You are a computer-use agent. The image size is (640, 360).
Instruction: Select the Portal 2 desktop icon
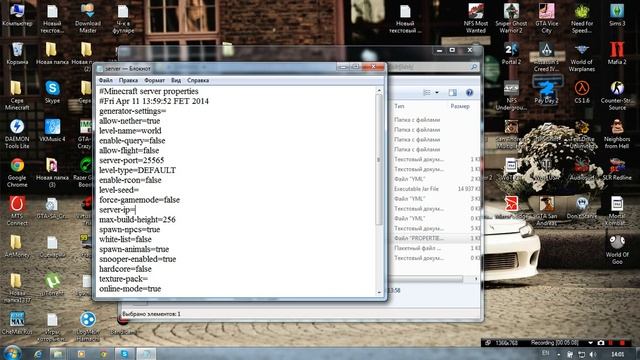coord(511,53)
